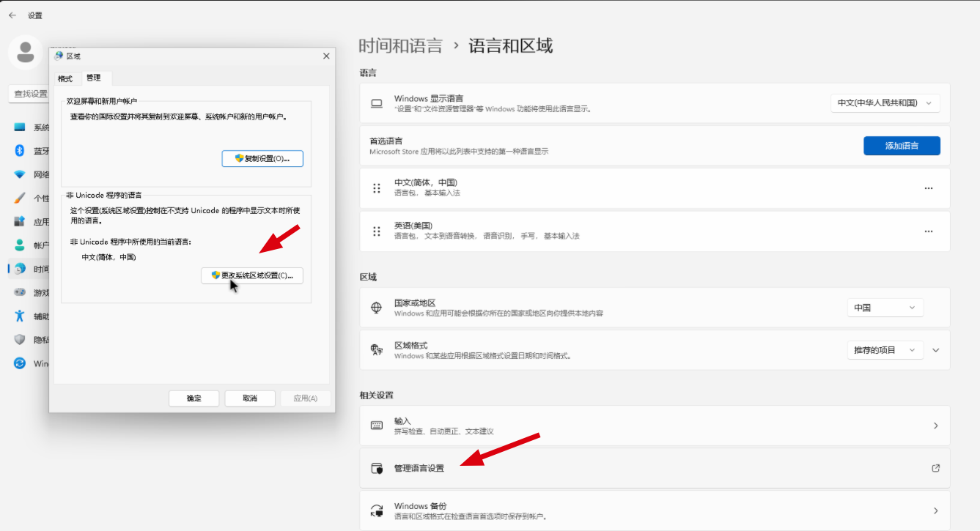Expand the 区域格式 row chevron
980x531 pixels.
[x=936, y=350]
